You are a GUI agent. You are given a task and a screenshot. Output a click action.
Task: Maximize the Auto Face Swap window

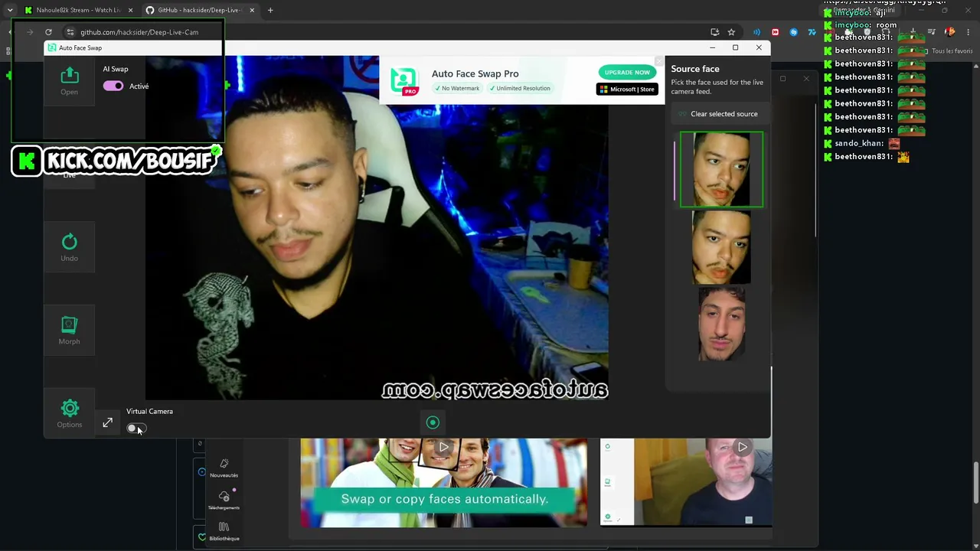coord(735,47)
